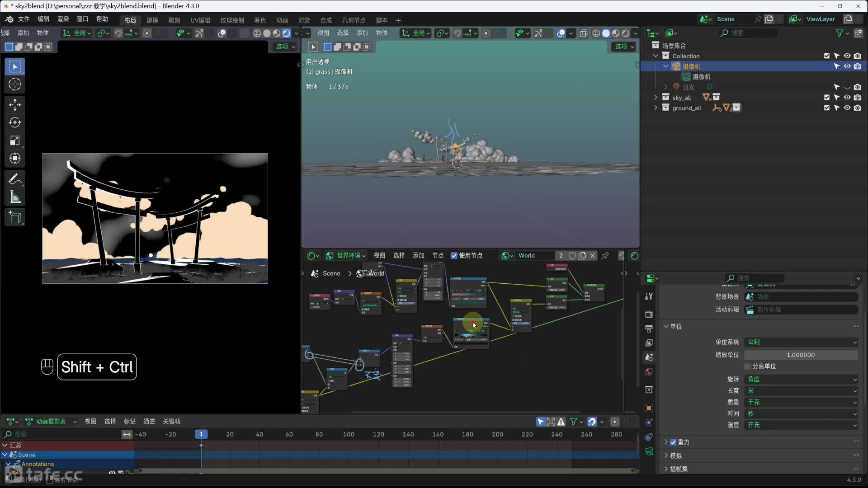Open the Shading workspace tab
Screen dimensions: 868x488
[259, 20]
